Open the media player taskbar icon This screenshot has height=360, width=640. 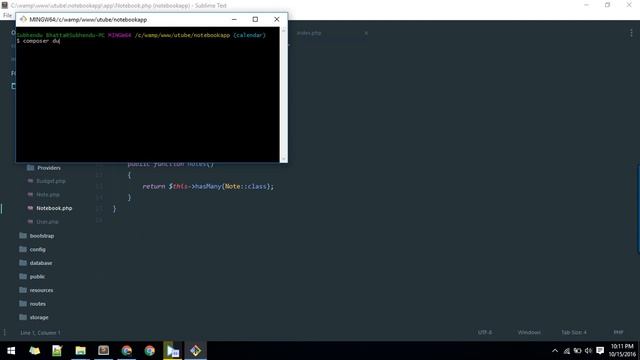point(173,351)
